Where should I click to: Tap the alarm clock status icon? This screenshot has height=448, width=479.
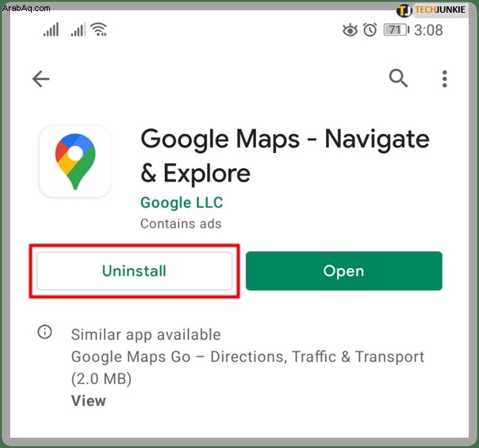(370, 30)
